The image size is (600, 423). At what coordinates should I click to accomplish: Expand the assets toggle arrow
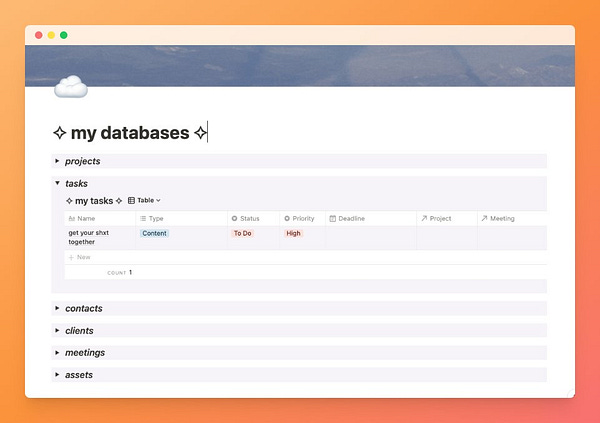[57, 375]
